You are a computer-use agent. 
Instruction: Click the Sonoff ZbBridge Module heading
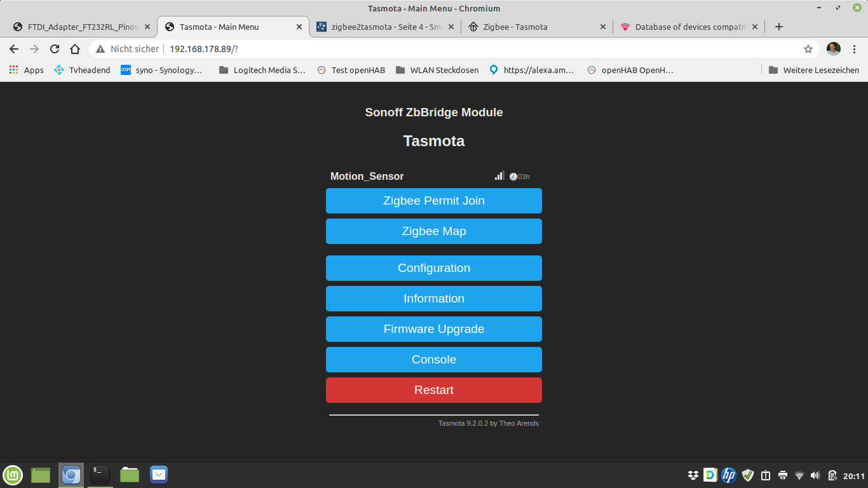click(x=434, y=112)
